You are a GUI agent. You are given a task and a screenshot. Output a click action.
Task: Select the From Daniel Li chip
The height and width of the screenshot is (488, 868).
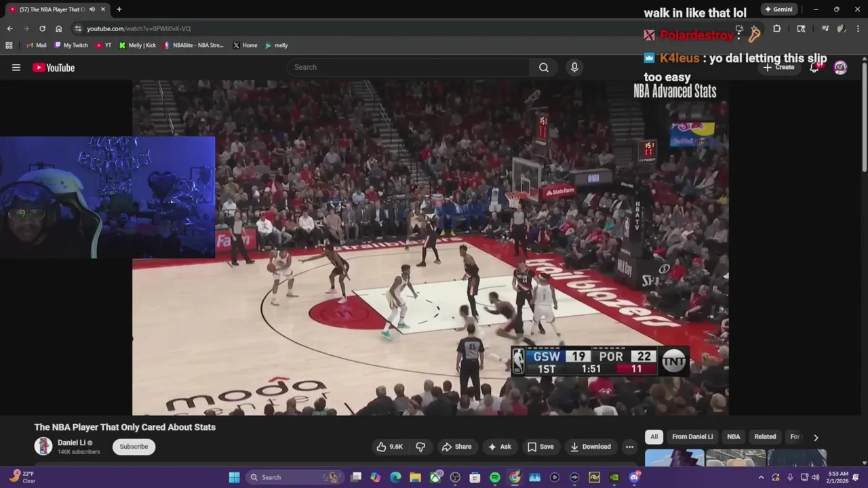coord(692,436)
